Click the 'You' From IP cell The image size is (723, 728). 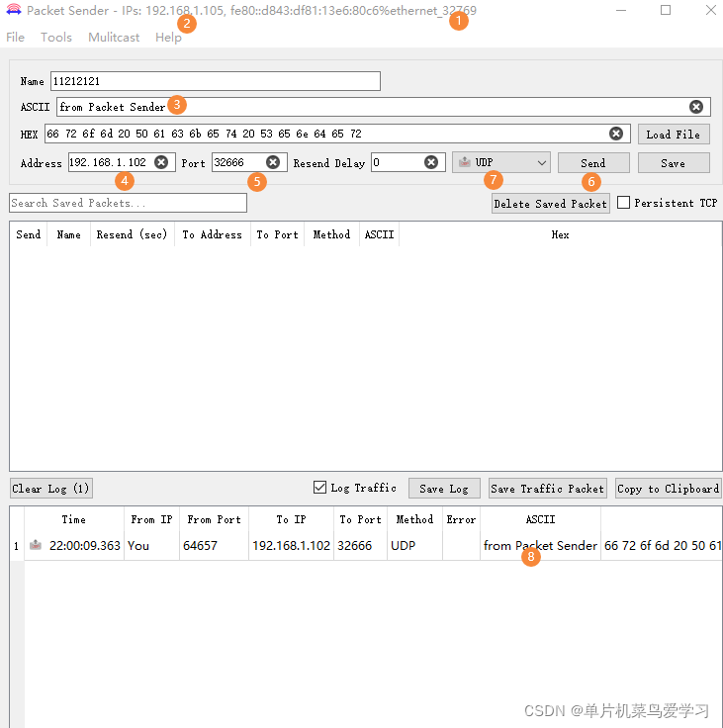tap(152, 546)
